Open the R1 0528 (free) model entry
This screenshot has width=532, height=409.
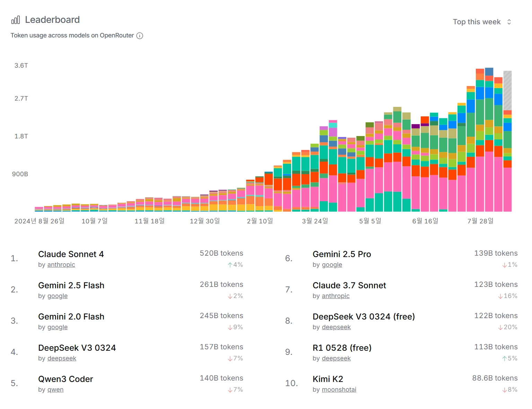[342, 348]
